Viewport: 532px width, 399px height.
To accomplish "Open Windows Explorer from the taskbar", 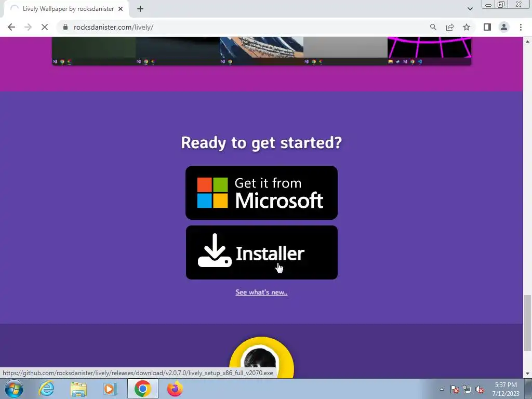I will click(x=78, y=389).
